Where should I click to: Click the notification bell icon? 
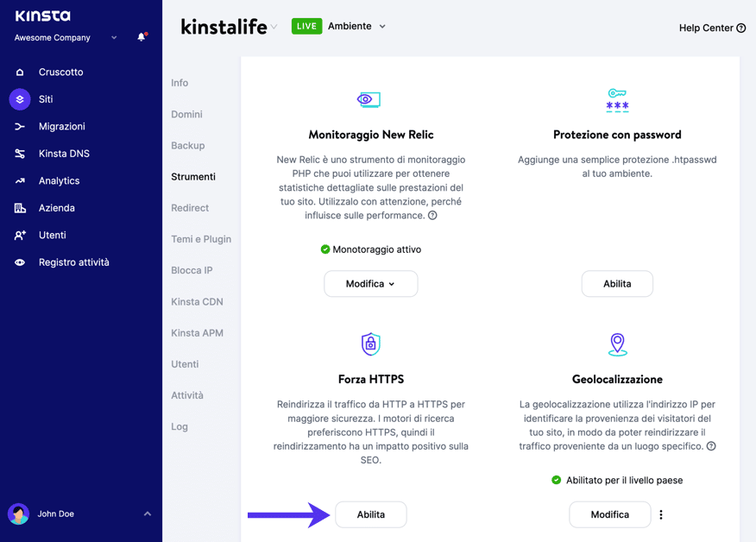click(x=142, y=37)
